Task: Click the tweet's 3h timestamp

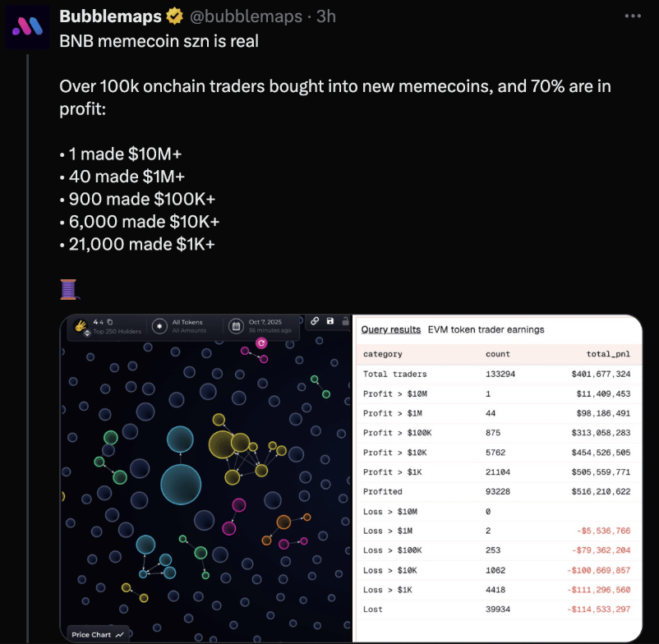Action: [x=326, y=16]
